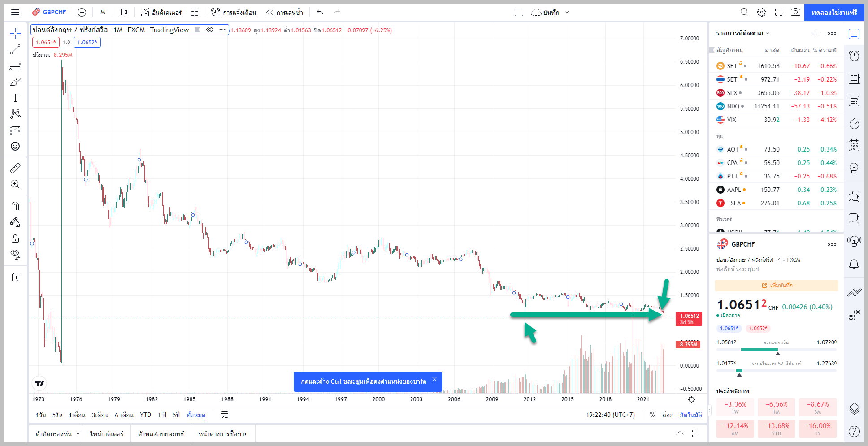The width and height of the screenshot is (868, 446).
Task: Open the Pine Editor tab
Action: pos(107,433)
